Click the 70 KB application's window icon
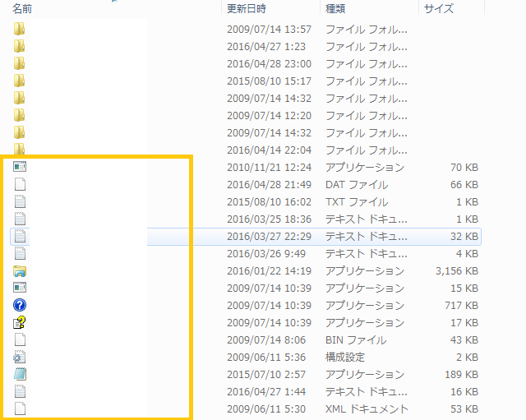 (20, 167)
